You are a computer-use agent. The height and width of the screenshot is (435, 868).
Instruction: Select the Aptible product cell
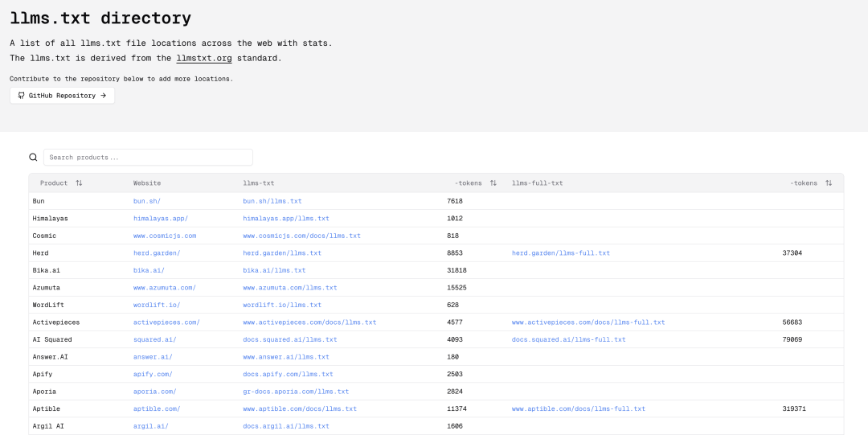point(46,408)
